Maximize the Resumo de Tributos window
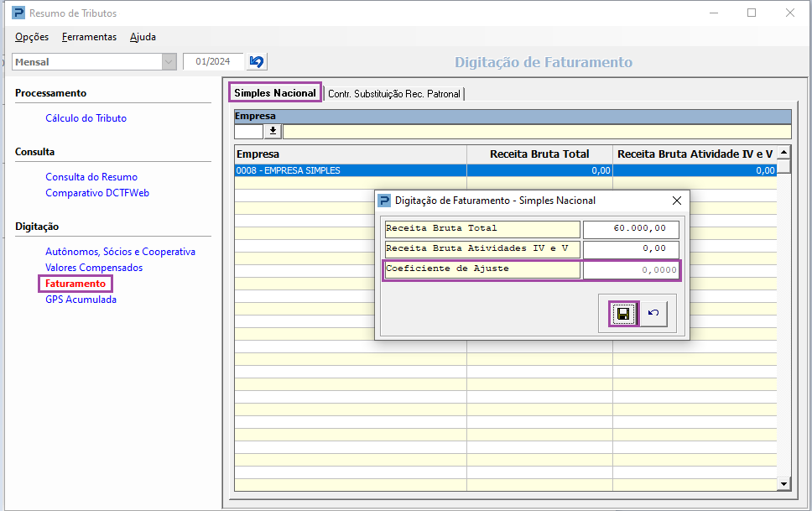 pyautogui.click(x=752, y=13)
